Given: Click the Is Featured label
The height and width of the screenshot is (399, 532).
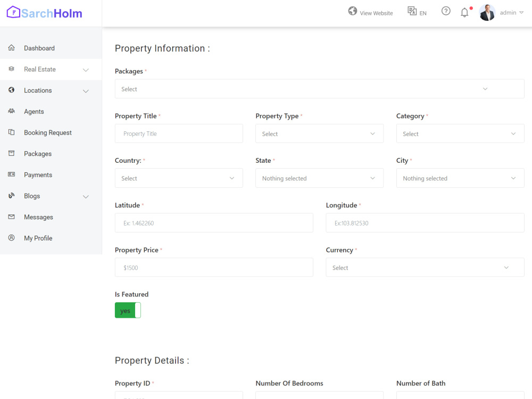Looking at the screenshot, I should (131, 294).
